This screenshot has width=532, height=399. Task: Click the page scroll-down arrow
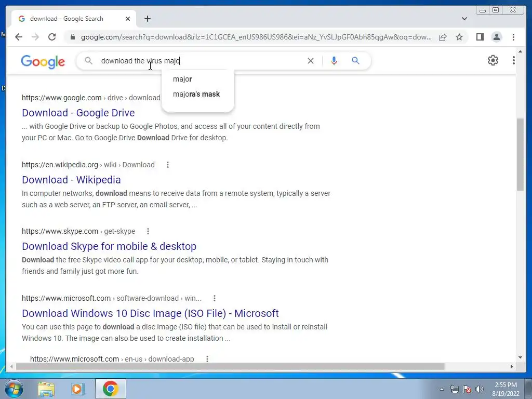[x=520, y=357]
